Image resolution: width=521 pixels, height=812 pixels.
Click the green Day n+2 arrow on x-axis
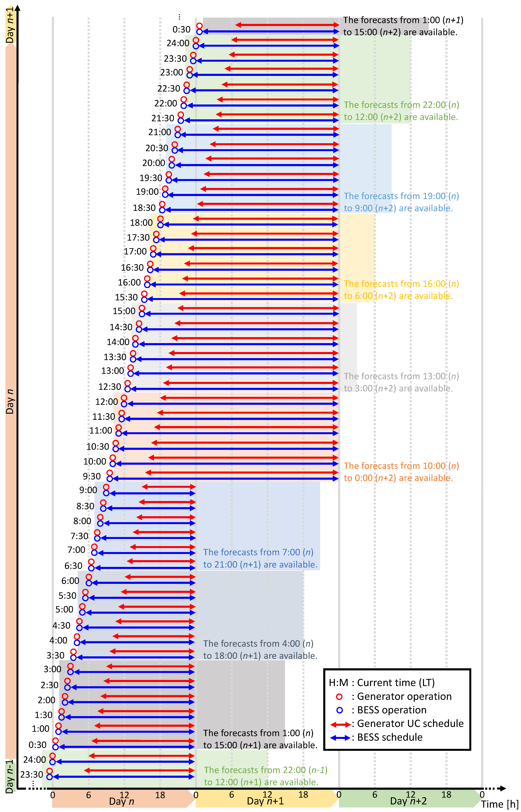click(x=408, y=801)
